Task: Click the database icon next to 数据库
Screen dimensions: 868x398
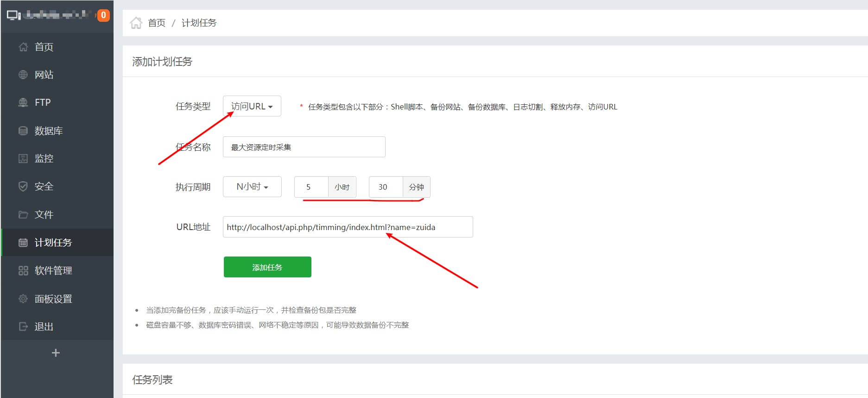Action: pos(23,131)
